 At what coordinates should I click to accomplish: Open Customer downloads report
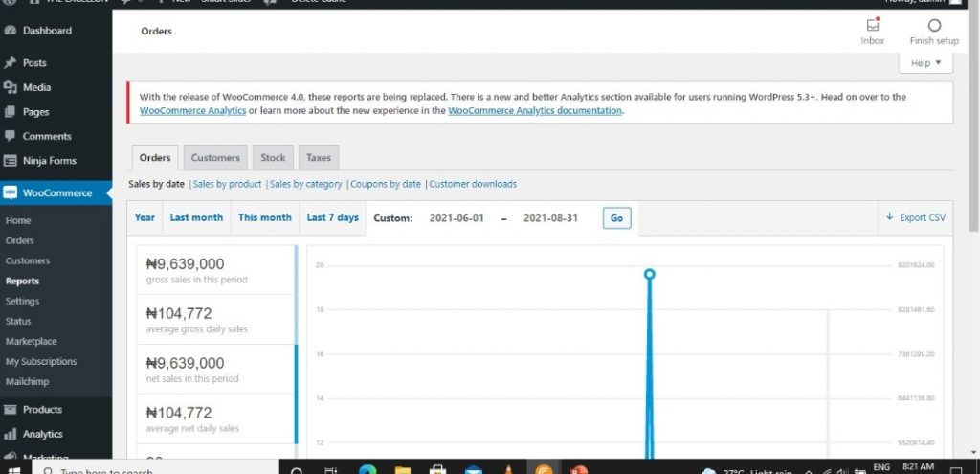(x=473, y=184)
